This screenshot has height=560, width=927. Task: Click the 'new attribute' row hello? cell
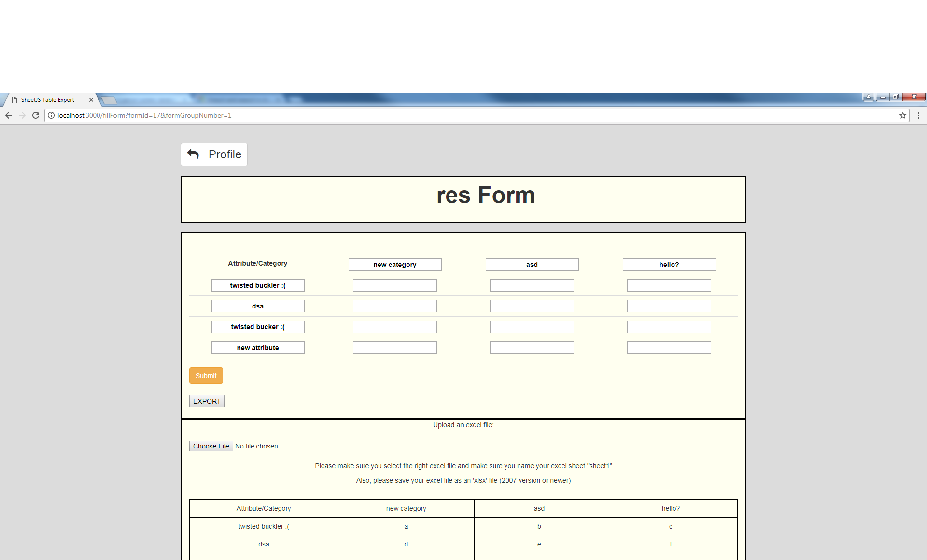(669, 348)
